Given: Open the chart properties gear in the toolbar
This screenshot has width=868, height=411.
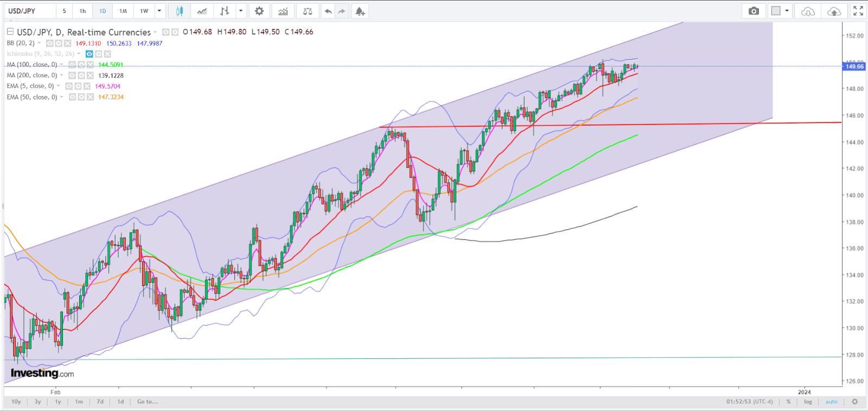Looking at the screenshot, I should tap(259, 11).
